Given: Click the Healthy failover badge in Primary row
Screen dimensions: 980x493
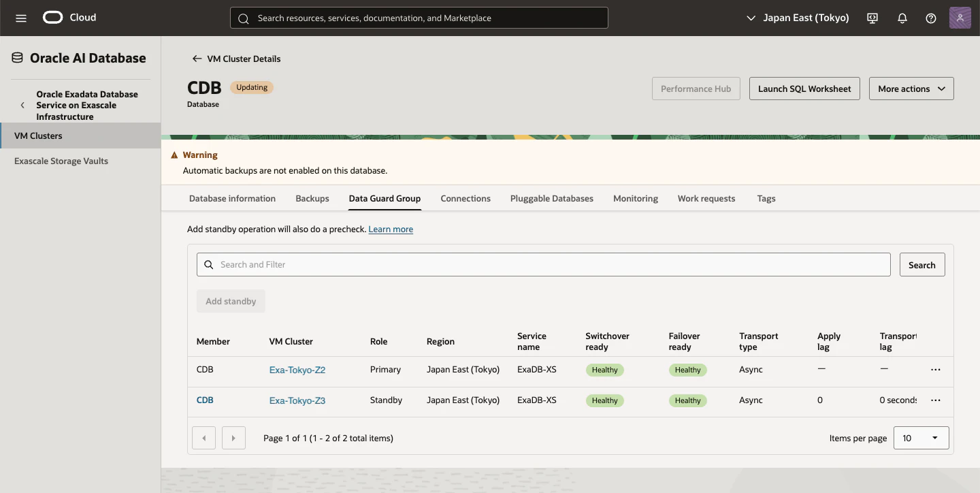Looking at the screenshot, I should point(687,370).
